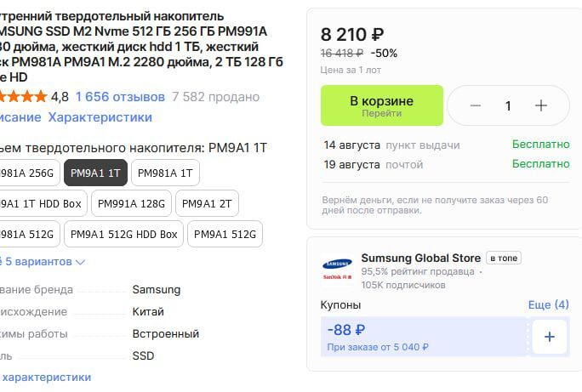This screenshot has width=582, height=392.
Task: Choose the PM9A1 2T option
Action: click(x=207, y=203)
